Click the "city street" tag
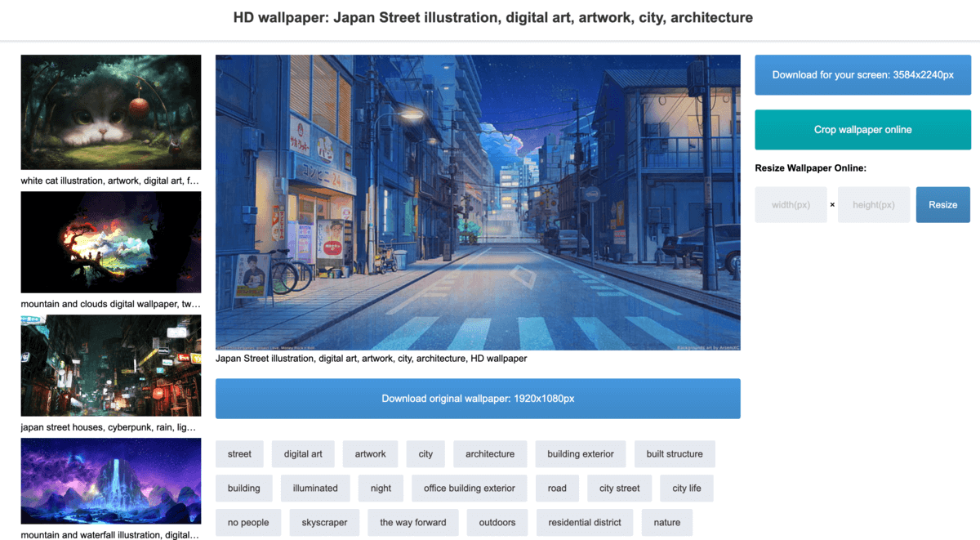 [x=619, y=489]
